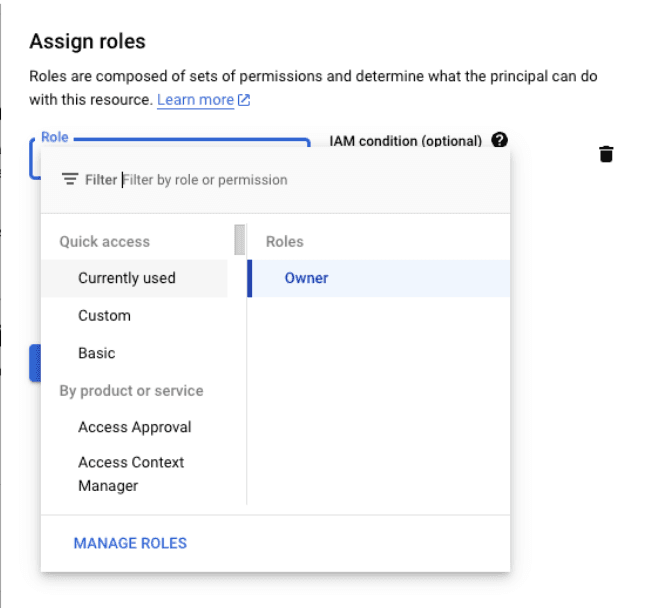Select Access Context Manager category
The width and height of the screenshot is (652, 608).
pyautogui.click(x=131, y=474)
